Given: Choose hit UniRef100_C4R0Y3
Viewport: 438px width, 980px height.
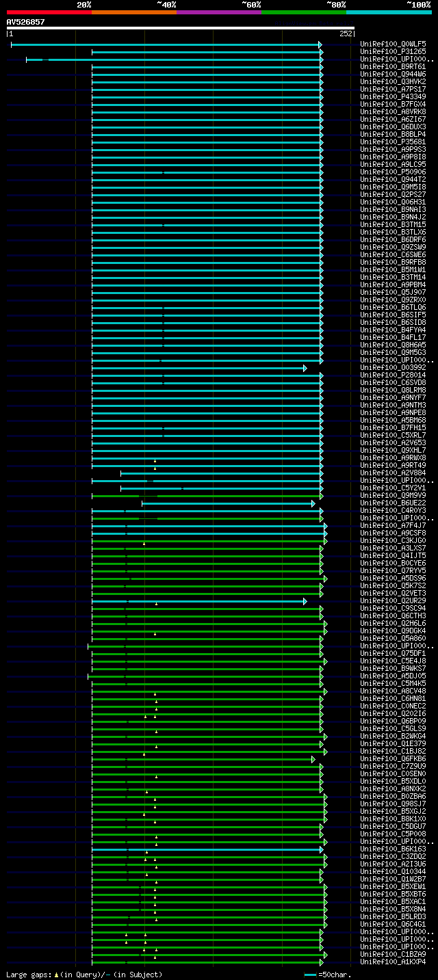Looking at the screenshot, I should pyautogui.click(x=393, y=511).
